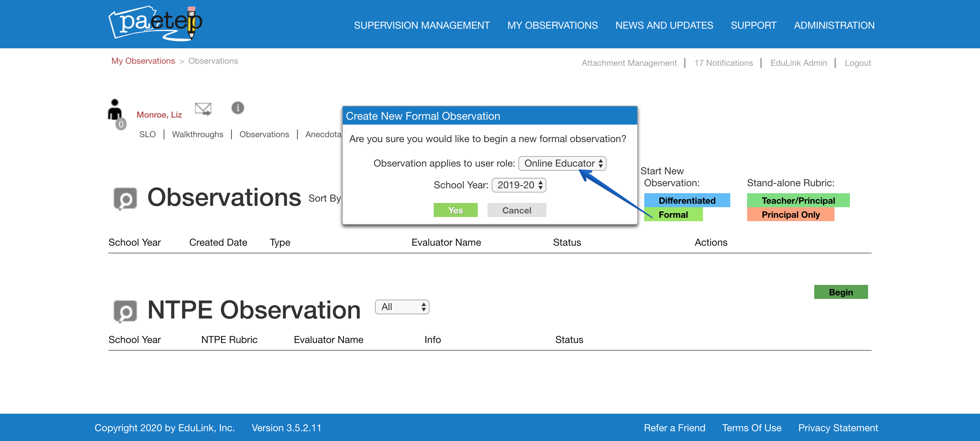Click the info circle icon
The image size is (980, 441).
click(237, 108)
